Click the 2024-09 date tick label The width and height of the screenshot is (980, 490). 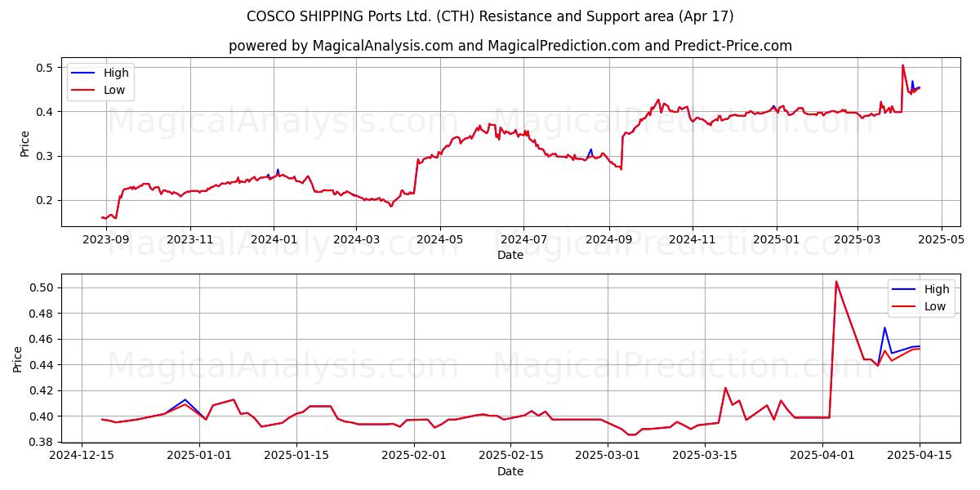pyautogui.click(x=608, y=241)
